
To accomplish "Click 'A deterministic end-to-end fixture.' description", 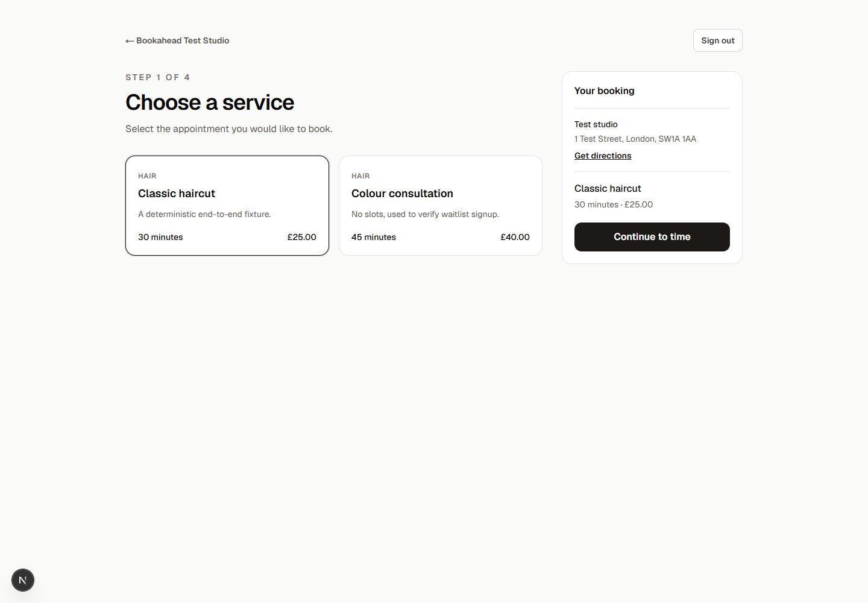I will pyautogui.click(x=204, y=214).
